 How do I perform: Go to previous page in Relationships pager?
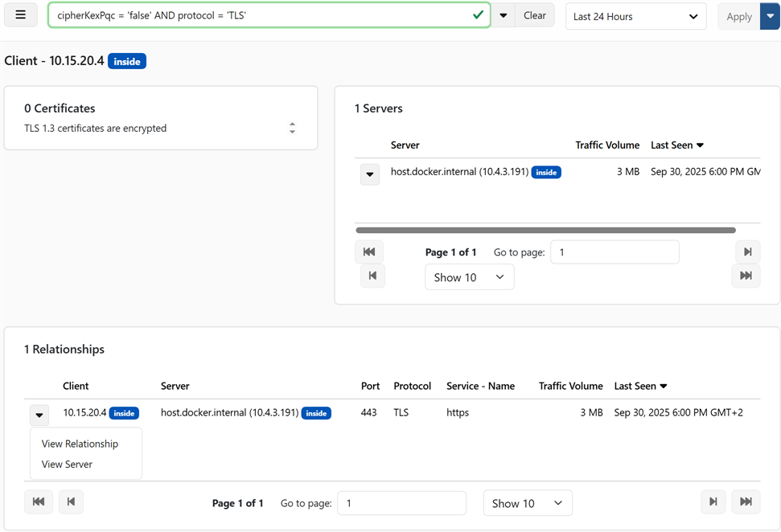coord(72,501)
